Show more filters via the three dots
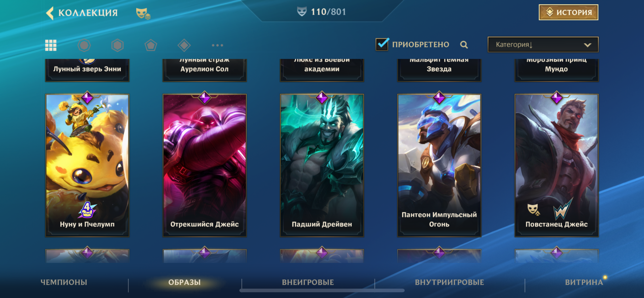Screen dimensions: 644x298 click(x=217, y=45)
